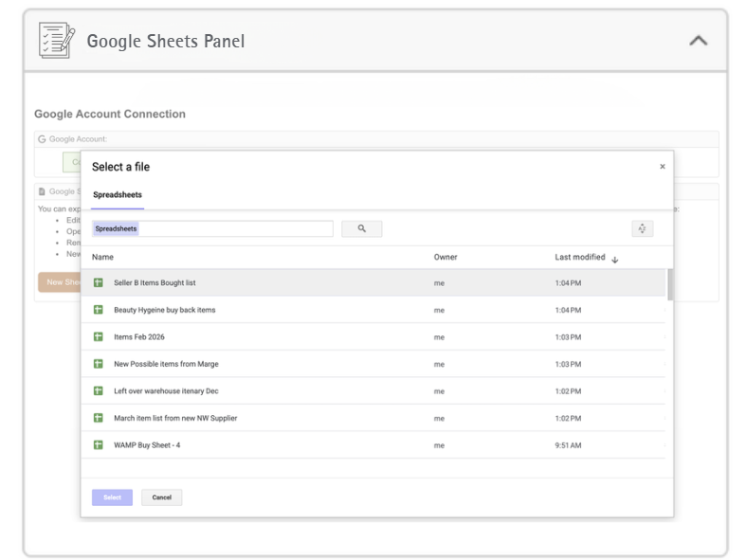746x560 pixels.
Task: Click sheet icon beside Left over warehouse
Action: pyautogui.click(x=98, y=391)
